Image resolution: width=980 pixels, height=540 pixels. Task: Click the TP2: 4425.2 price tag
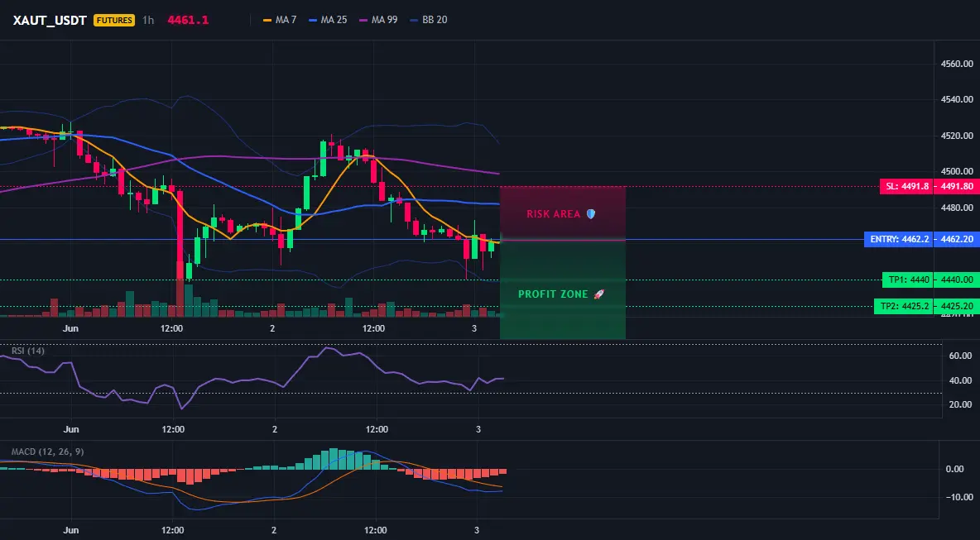[x=904, y=306]
